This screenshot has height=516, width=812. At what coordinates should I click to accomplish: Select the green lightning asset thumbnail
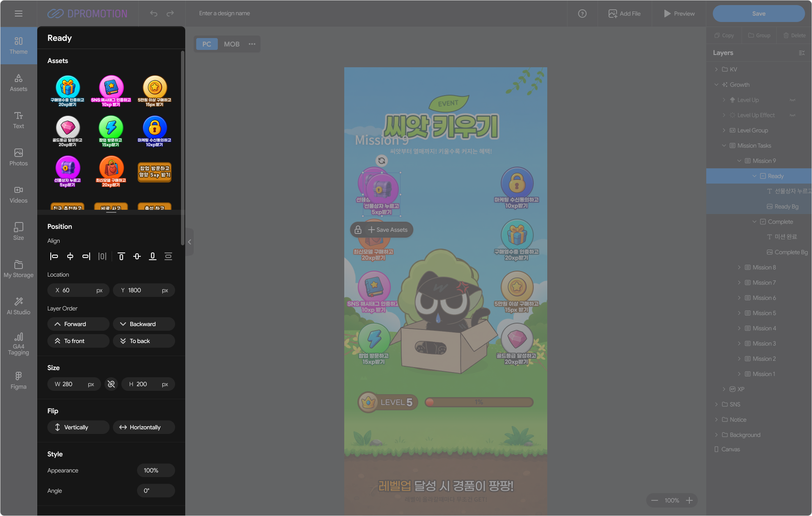click(111, 132)
